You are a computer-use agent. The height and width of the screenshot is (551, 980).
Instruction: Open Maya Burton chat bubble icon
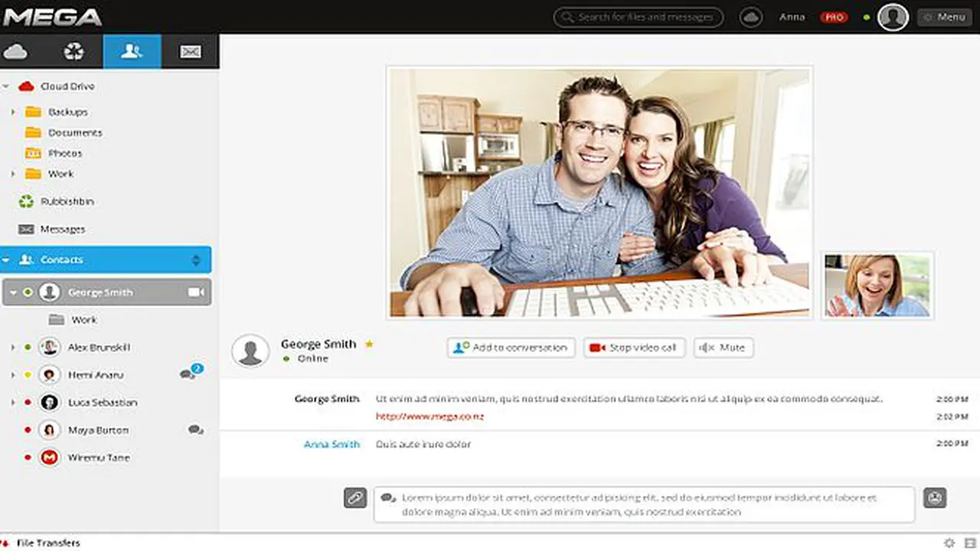click(195, 430)
